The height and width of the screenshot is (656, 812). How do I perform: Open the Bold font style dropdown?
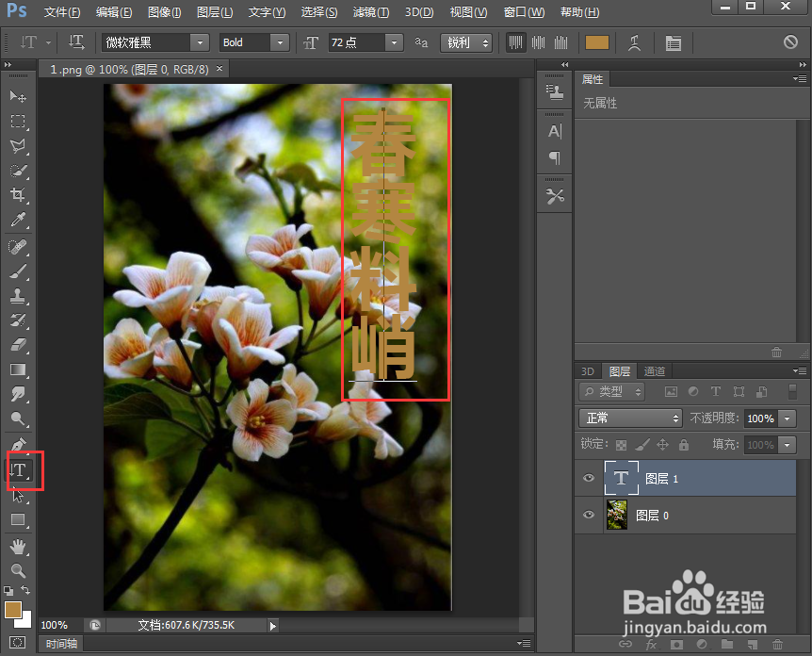pyautogui.click(x=280, y=42)
